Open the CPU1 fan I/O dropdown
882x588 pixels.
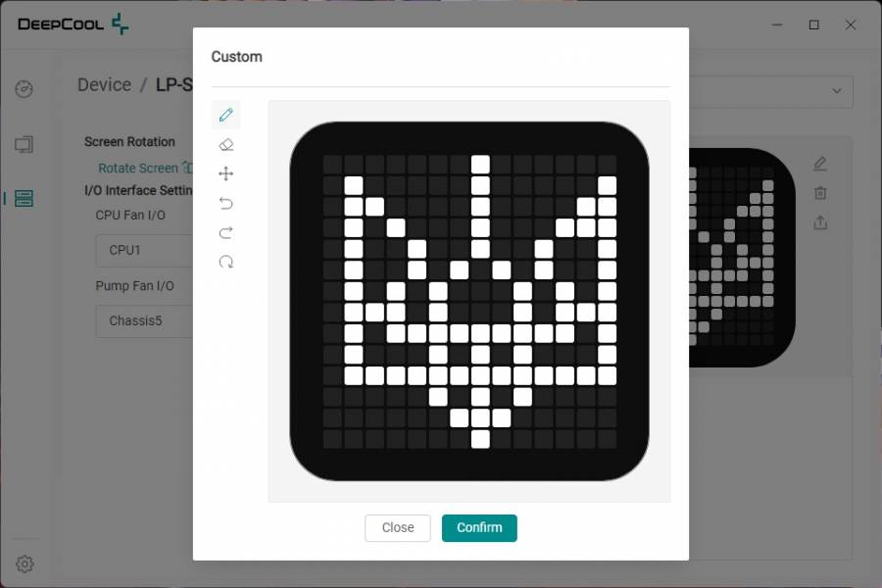click(147, 250)
